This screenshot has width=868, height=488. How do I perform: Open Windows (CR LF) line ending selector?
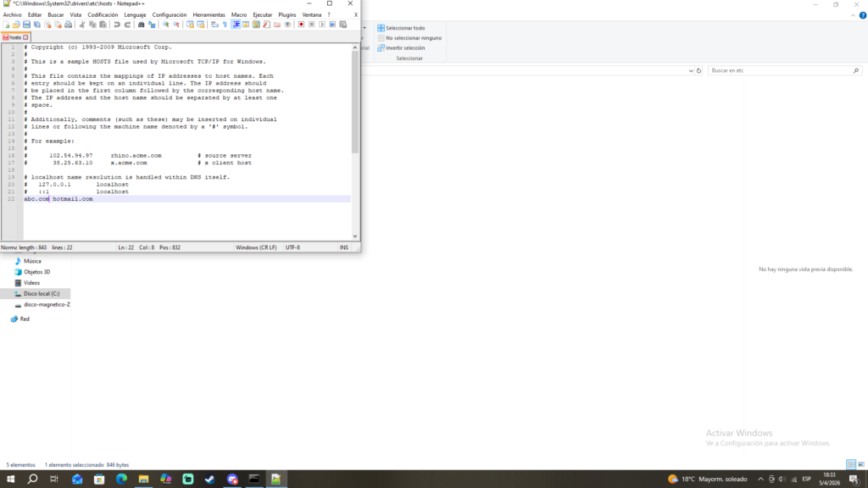coord(258,247)
